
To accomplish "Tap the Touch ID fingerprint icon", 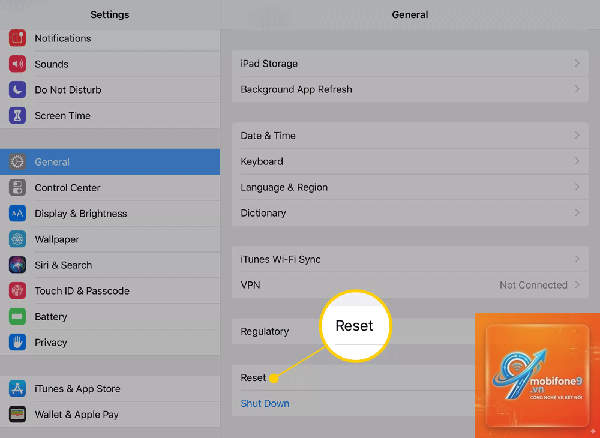I will [17, 291].
